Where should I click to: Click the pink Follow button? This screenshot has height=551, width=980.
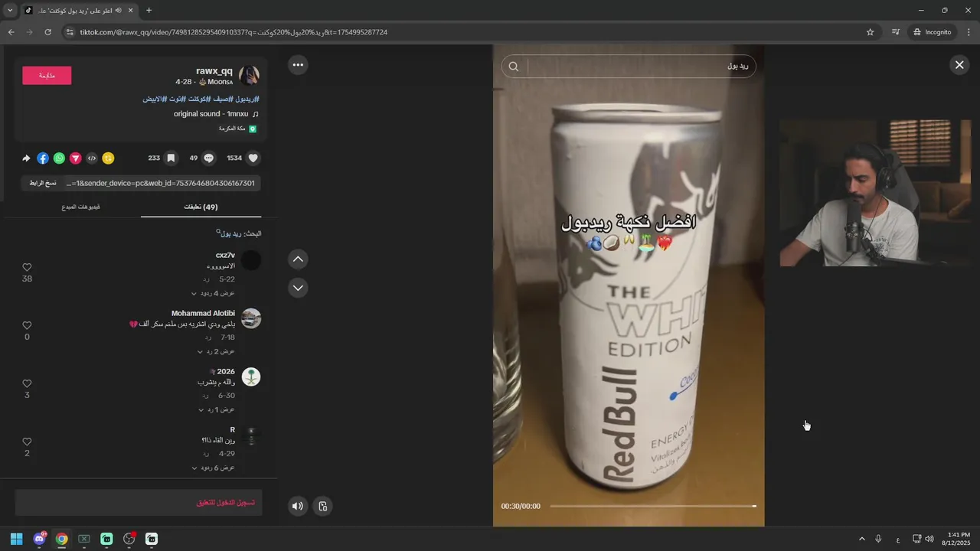[x=47, y=75]
